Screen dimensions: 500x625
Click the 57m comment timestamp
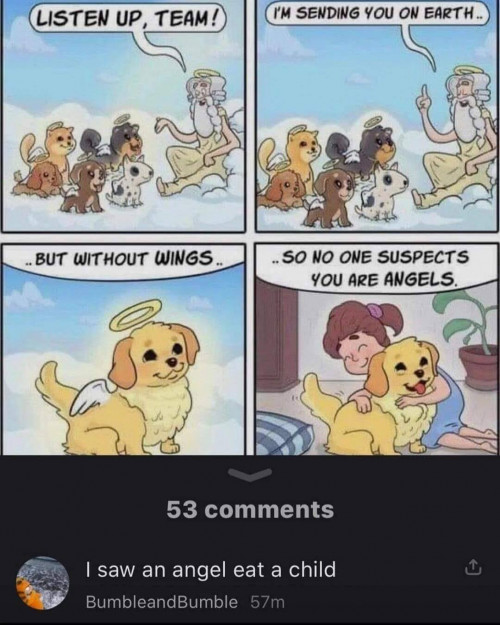tap(268, 602)
